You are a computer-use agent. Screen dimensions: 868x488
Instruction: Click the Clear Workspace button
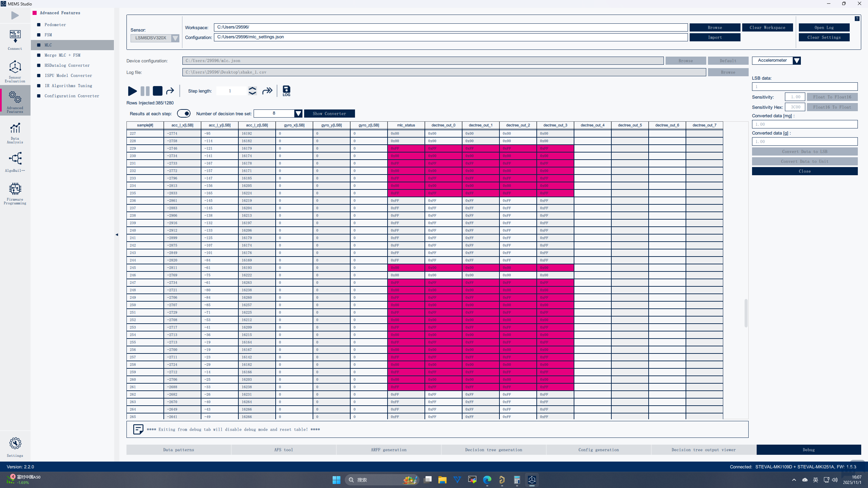point(767,27)
